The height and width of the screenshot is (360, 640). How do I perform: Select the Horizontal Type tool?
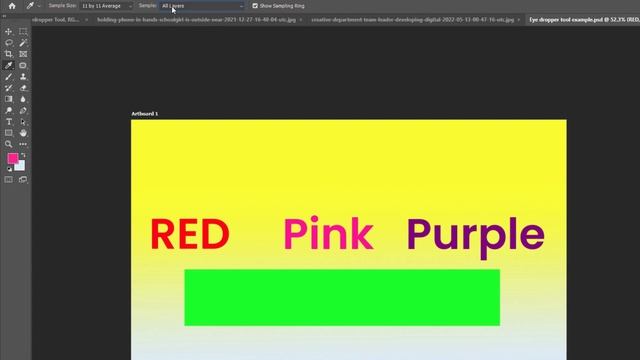[x=9, y=122]
